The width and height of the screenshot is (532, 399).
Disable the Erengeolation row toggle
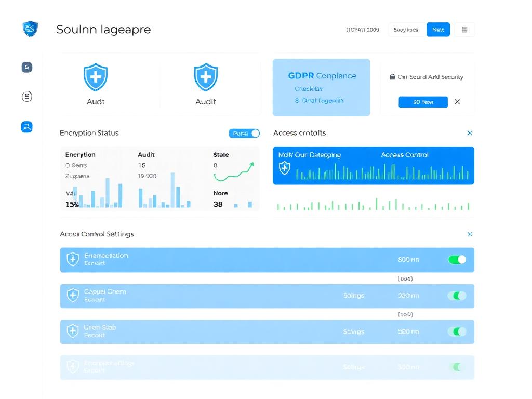tap(457, 260)
